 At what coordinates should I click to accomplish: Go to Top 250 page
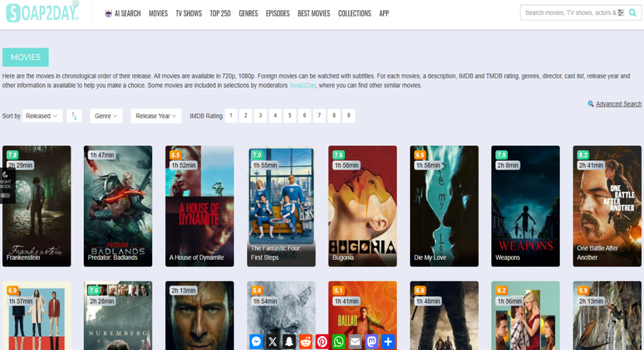point(220,13)
